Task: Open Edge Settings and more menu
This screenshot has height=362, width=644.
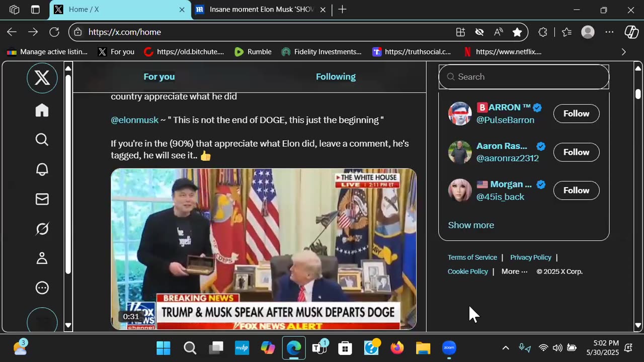Action: [x=609, y=32]
